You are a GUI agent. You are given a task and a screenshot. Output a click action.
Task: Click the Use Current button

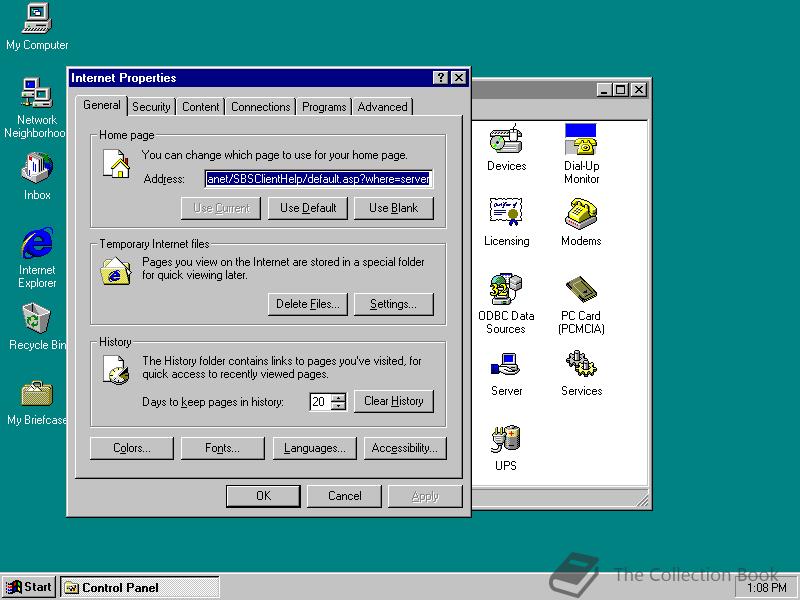221,208
